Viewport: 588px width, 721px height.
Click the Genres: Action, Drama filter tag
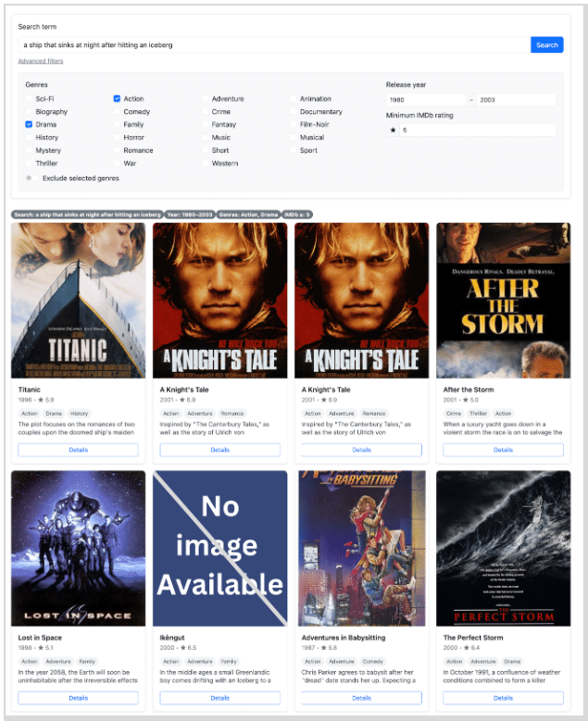pyautogui.click(x=246, y=214)
